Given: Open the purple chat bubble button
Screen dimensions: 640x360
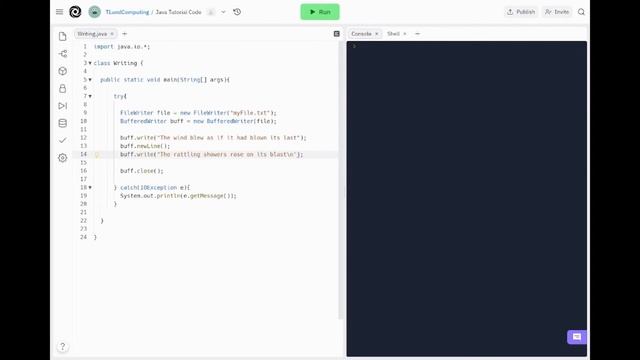Looking at the screenshot, I should coord(577,337).
